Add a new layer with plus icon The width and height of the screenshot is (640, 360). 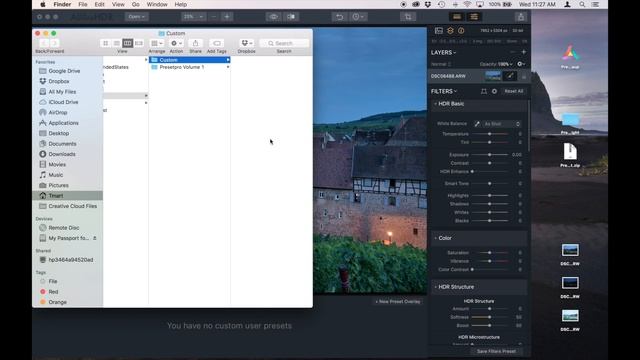(x=523, y=52)
